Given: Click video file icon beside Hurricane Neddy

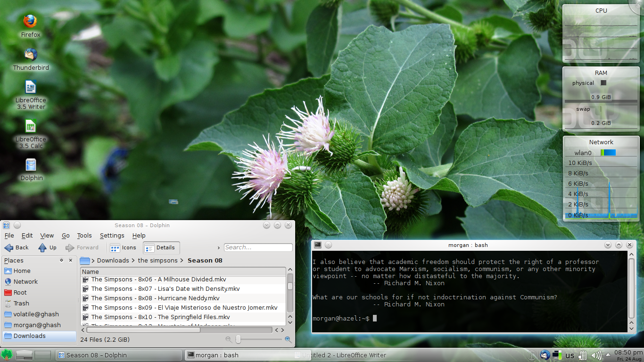Looking at the screenshot, I should 86,298.
